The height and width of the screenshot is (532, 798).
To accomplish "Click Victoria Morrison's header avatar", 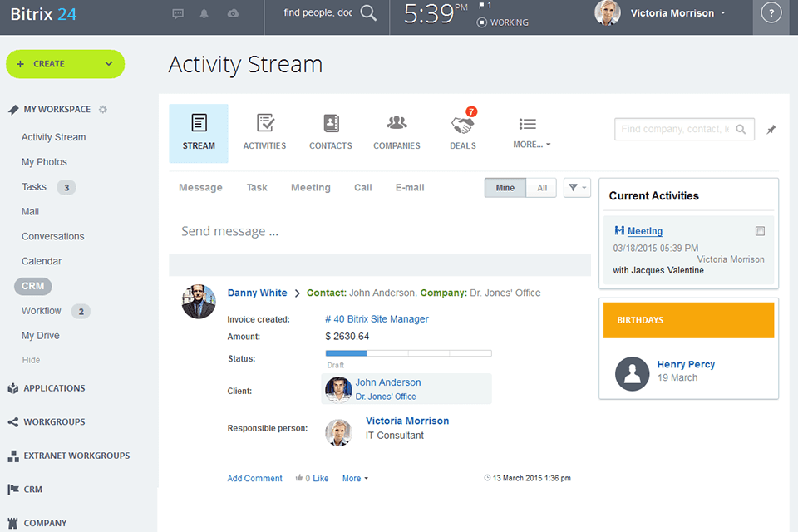I will (x=608, y=13).
